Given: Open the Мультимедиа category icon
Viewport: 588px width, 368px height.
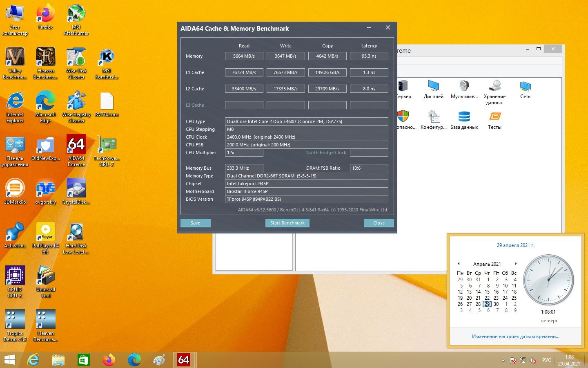Looking at the screenshot, I should (464, 90).
